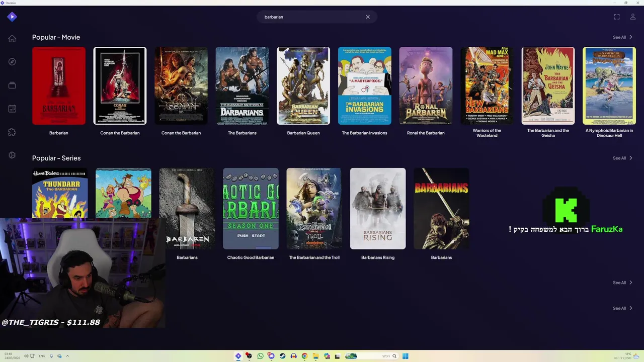Open the white-bordered Conan the Barbarian poster

pyautogui.click(x=120, y=86)
